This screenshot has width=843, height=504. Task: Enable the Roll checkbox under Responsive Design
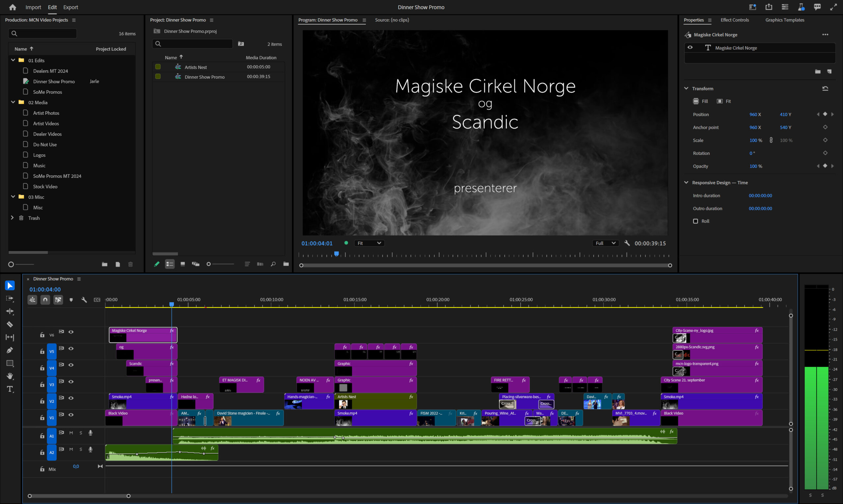696,221
